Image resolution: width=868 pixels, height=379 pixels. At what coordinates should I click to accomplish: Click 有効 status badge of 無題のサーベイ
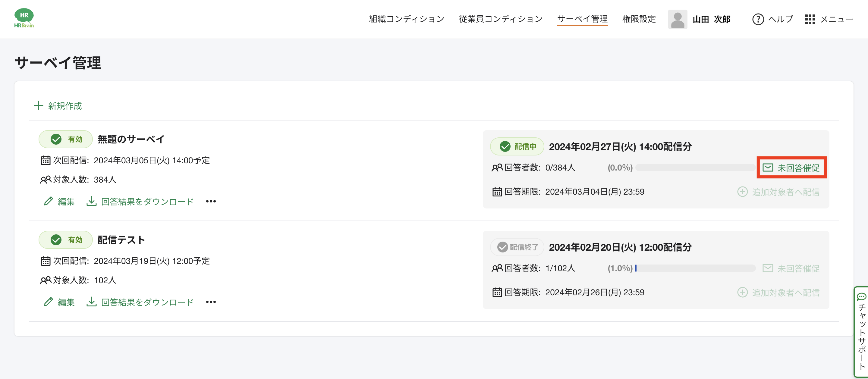pos(66,139)
